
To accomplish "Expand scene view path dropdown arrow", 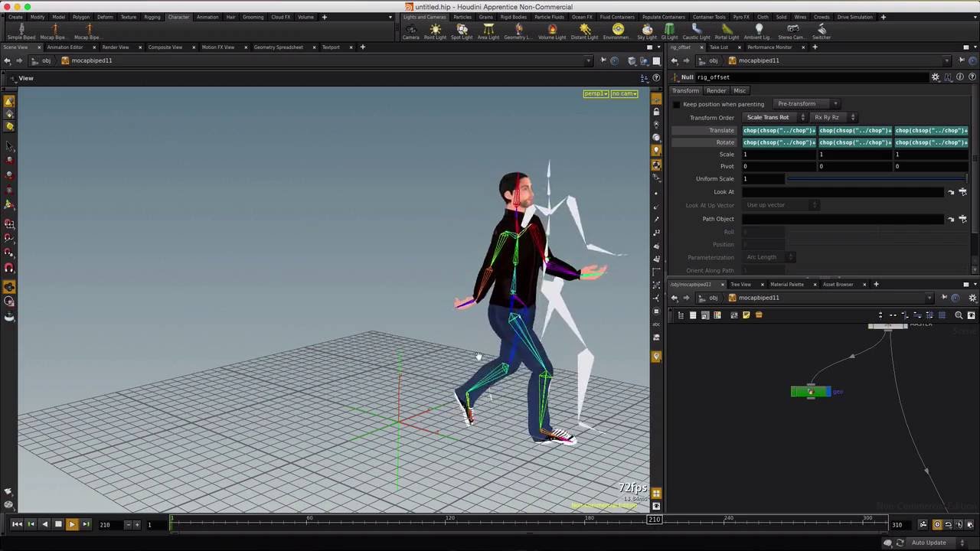I will tap(588, 60).
